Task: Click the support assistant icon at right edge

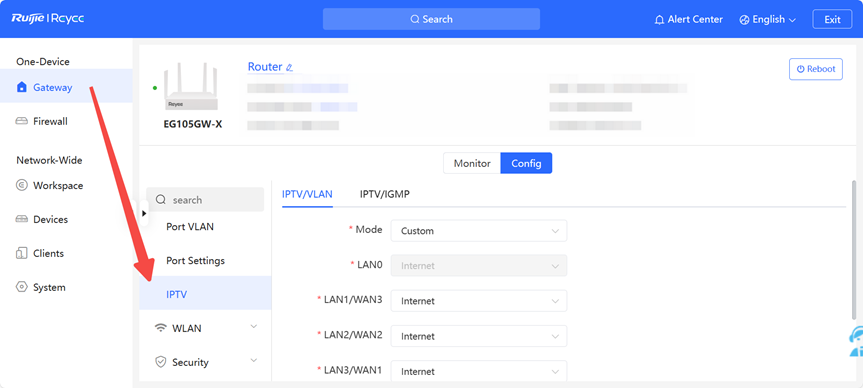Action: click(856, 341)
